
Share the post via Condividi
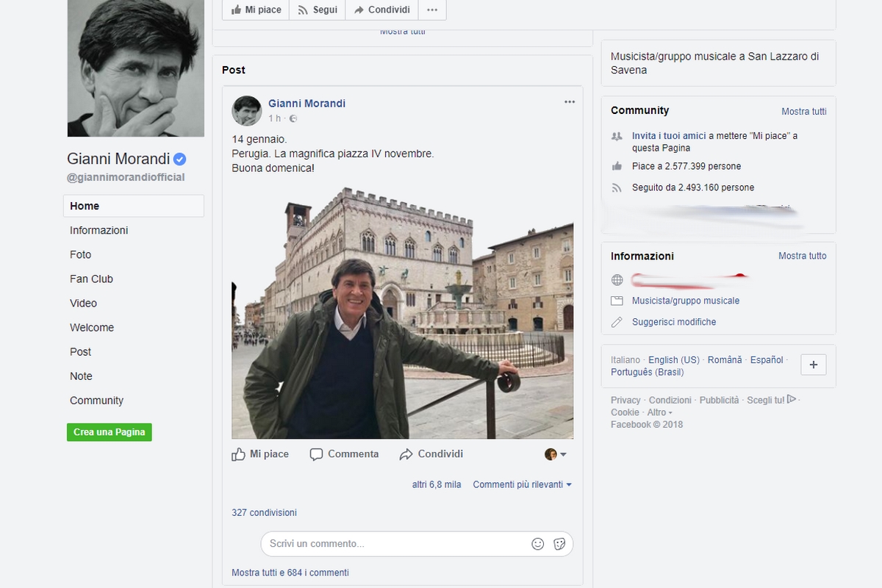(431, 454)
